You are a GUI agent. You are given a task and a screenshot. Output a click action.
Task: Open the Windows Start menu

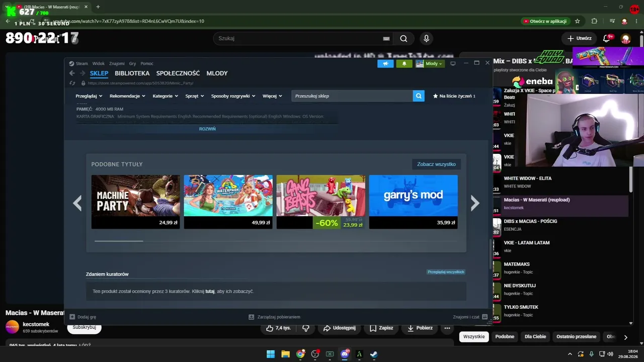click(271, 354)
